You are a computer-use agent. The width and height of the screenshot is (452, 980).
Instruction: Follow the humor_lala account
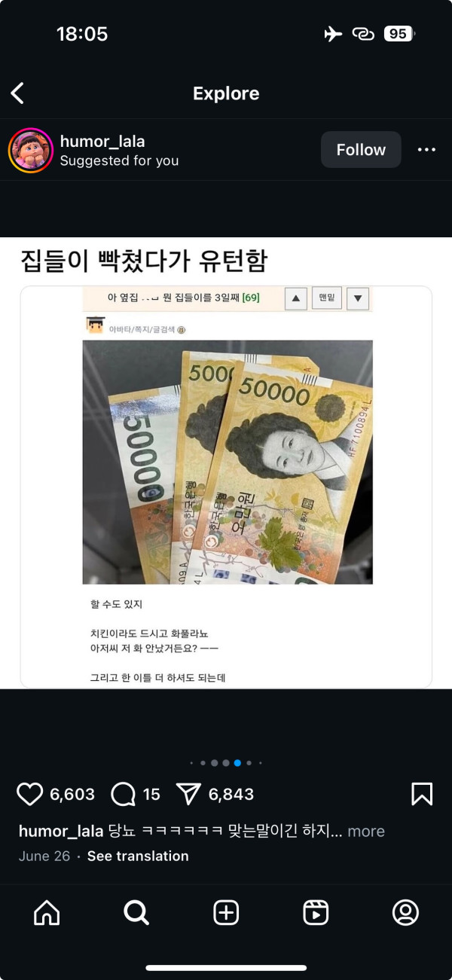click(361, 150)
